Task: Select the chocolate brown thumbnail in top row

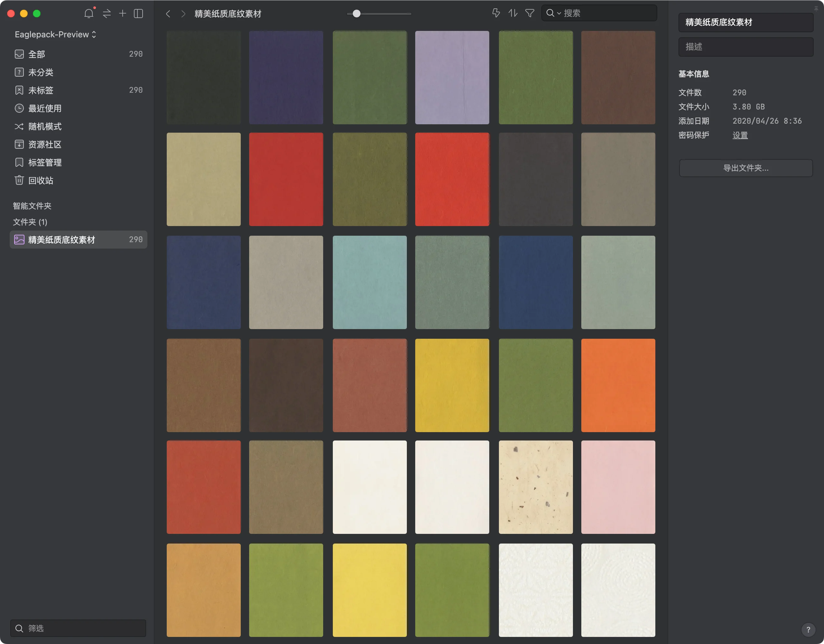Action: click(618, 77)
